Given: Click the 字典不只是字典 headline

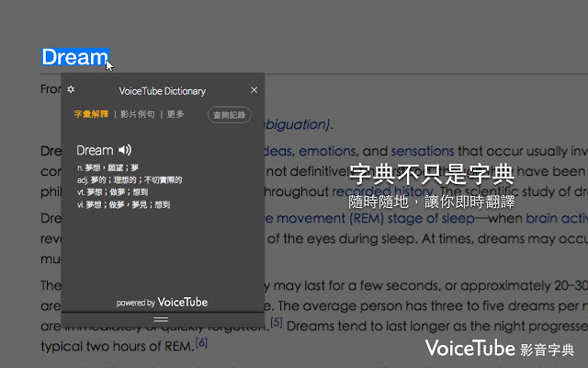Looking at the screenshot, I should pos(431,174).
